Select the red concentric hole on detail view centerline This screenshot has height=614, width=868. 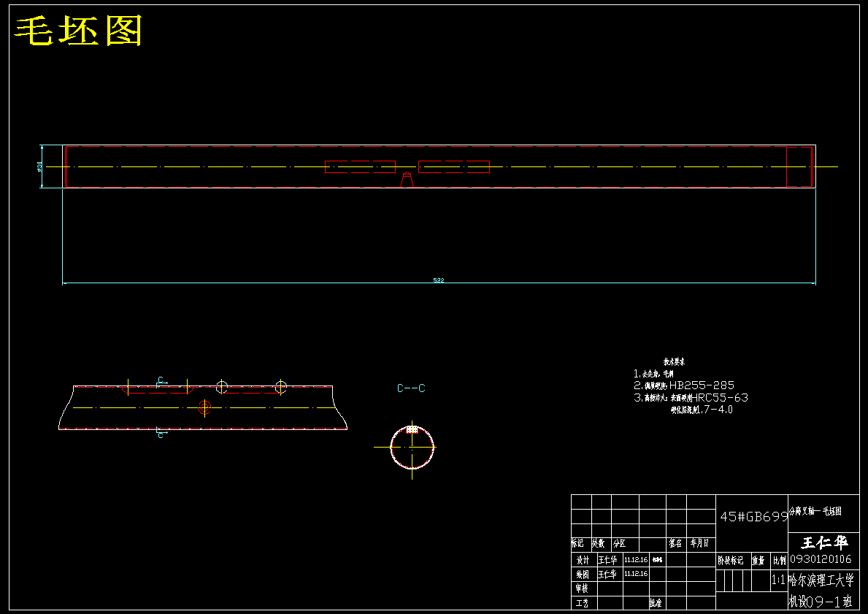pyautogui.click(x=205, y=409)
